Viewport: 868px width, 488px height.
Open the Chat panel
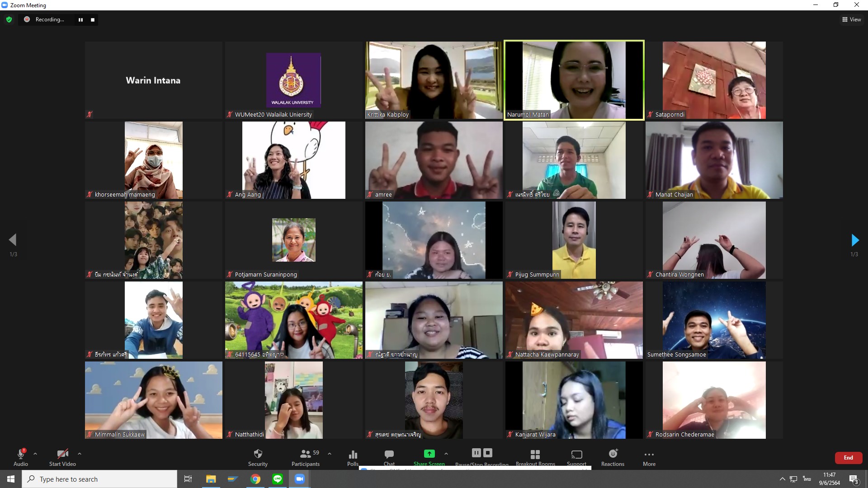(389, 455)
